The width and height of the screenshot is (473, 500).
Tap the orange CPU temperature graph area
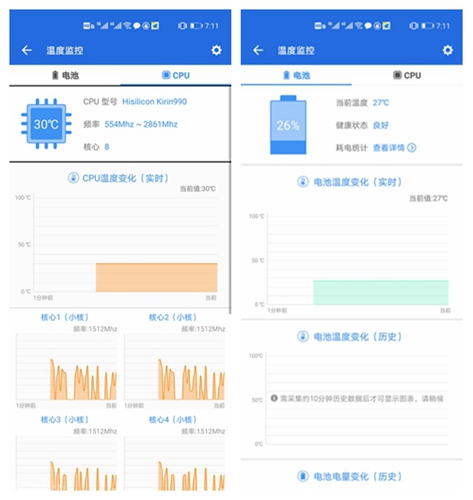coord(157,277)
